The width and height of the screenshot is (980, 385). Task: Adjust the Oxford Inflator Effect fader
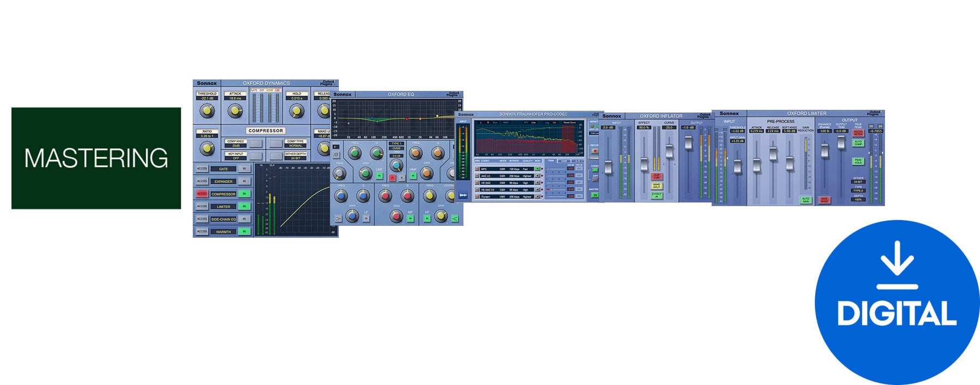(x=644, y=164)
